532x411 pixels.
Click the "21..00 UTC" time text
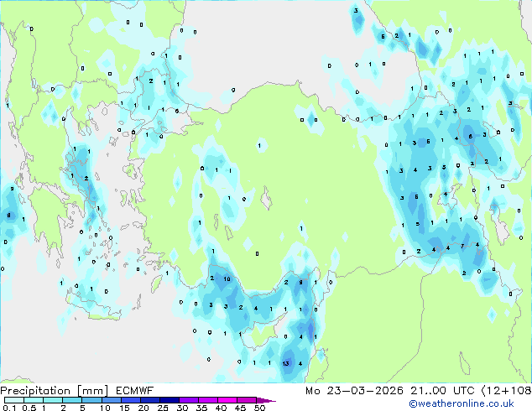pos(442,391)
